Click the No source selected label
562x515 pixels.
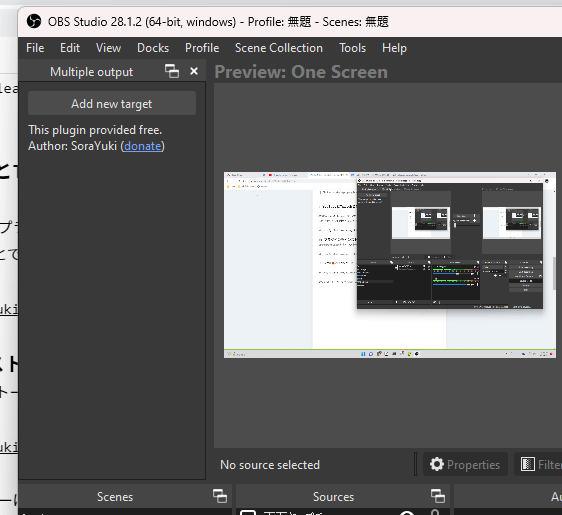click(270, 465)
